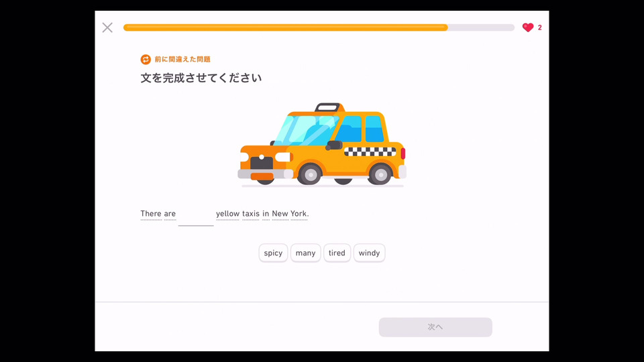
Task: Show hint for the word "There"
Action: pyautogui.click(x=151, y=214)
